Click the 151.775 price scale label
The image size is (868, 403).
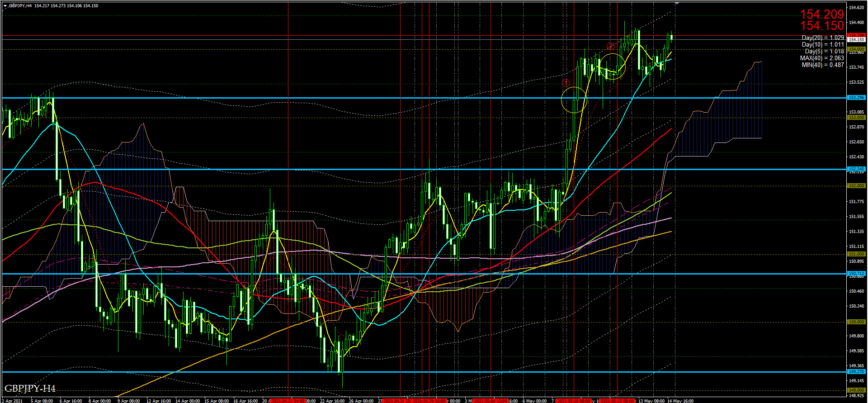click(x=857, y=202)
